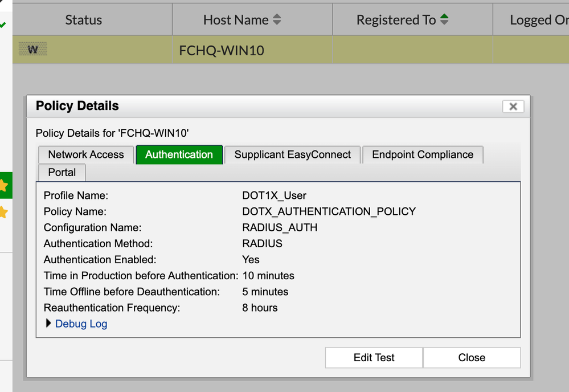
Task: Open the Supplicant EasyConnect tab
Action: coord(293,154)
